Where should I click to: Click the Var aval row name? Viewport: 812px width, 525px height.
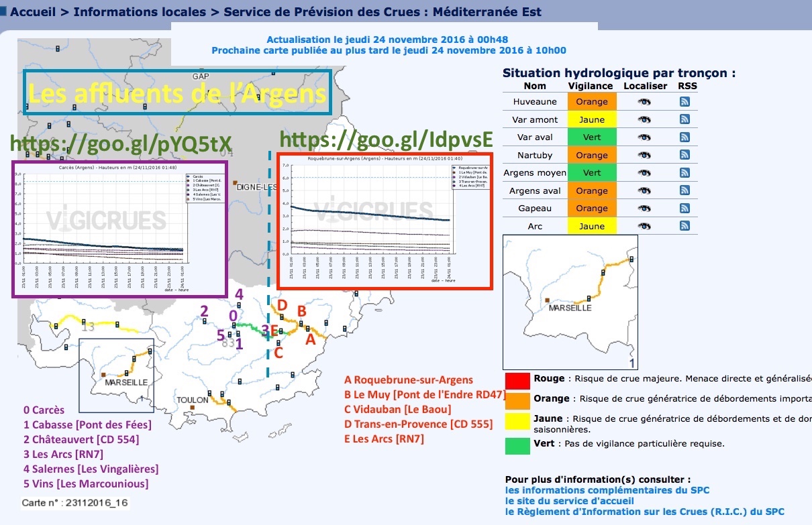(x=535, y=137)
